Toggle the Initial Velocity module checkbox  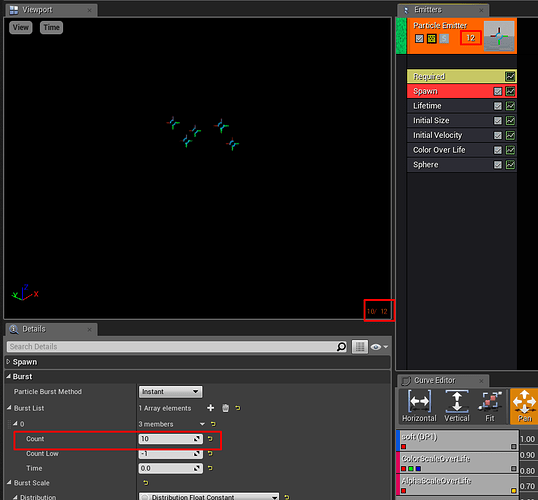(498, 136)
